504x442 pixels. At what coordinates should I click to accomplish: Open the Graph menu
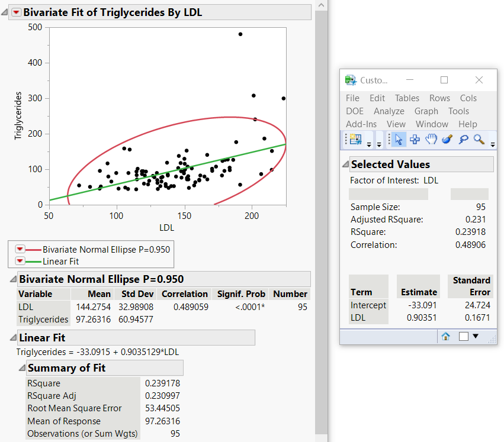point(426,111)
